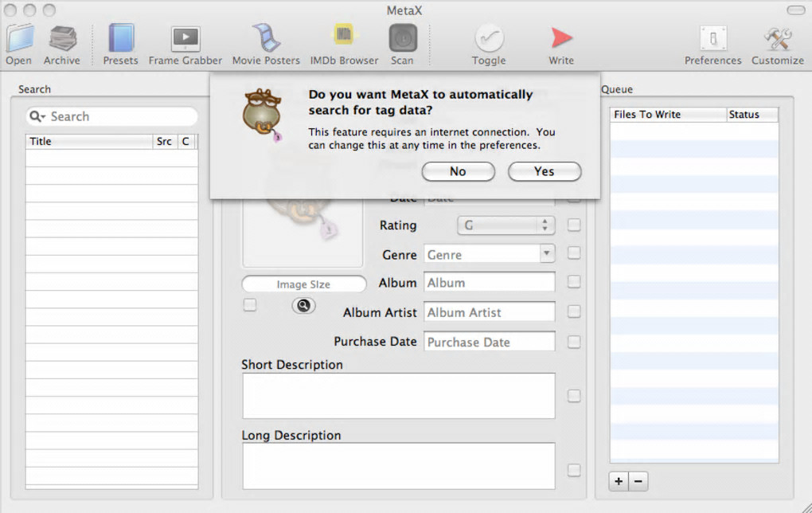
Task: Open Preferences from the toolbar
Action: click(x=713, y=39)
